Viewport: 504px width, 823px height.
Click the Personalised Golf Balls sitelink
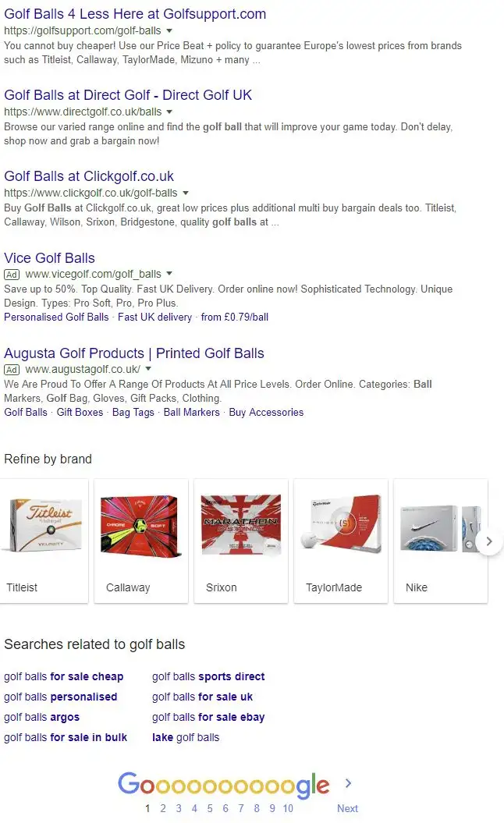pos(56,317)
